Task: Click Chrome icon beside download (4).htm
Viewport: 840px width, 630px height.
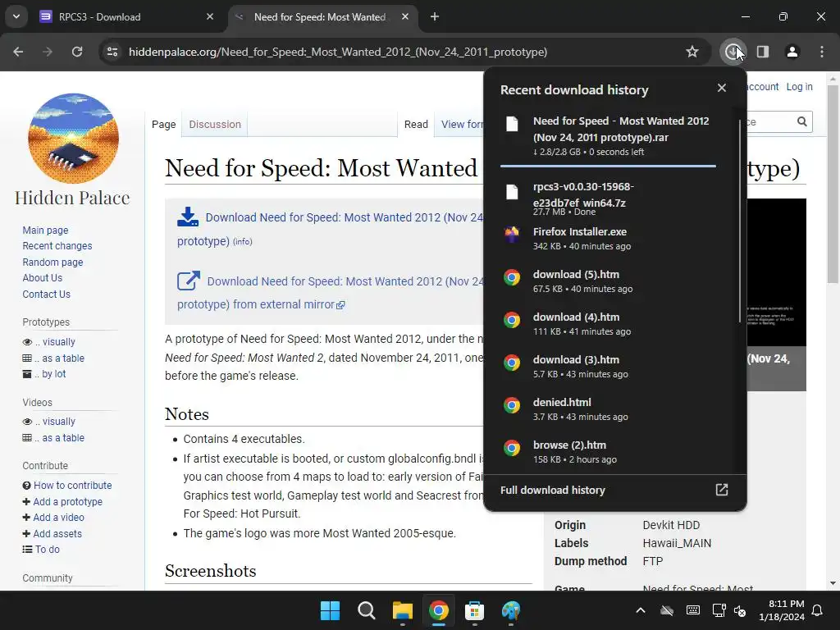Action: (x=512, y=320)
